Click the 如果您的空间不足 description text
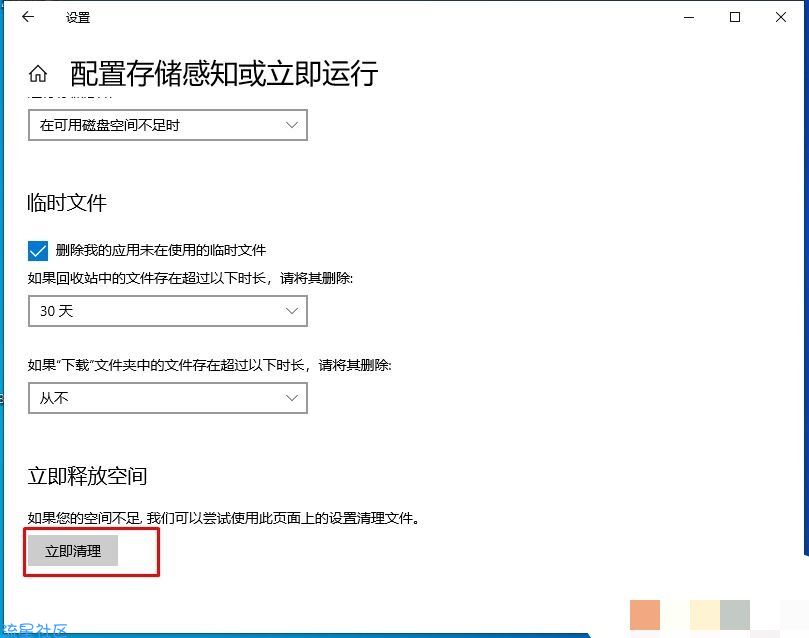 [223, 518]
